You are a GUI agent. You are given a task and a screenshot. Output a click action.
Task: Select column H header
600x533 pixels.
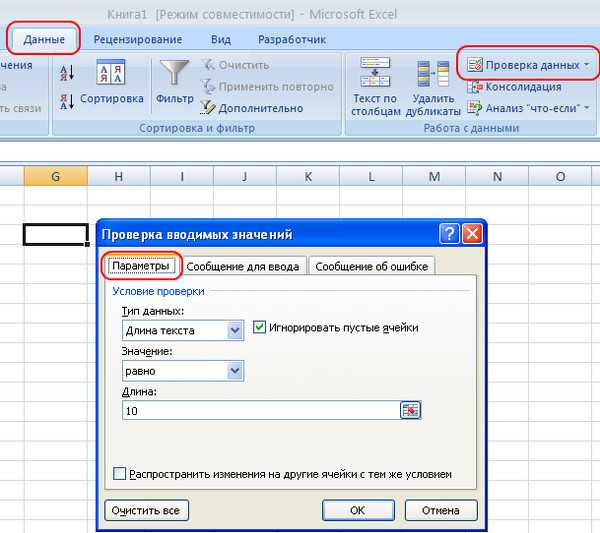119,176
